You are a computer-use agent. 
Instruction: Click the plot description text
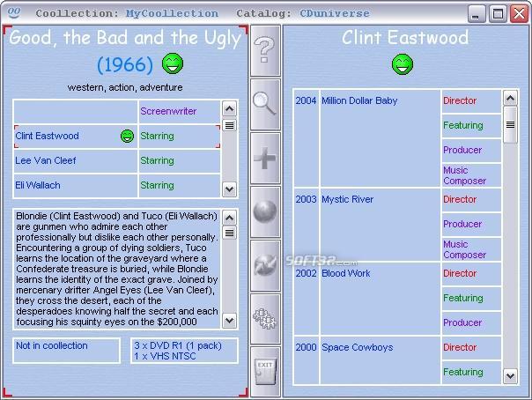coord(117,269)
